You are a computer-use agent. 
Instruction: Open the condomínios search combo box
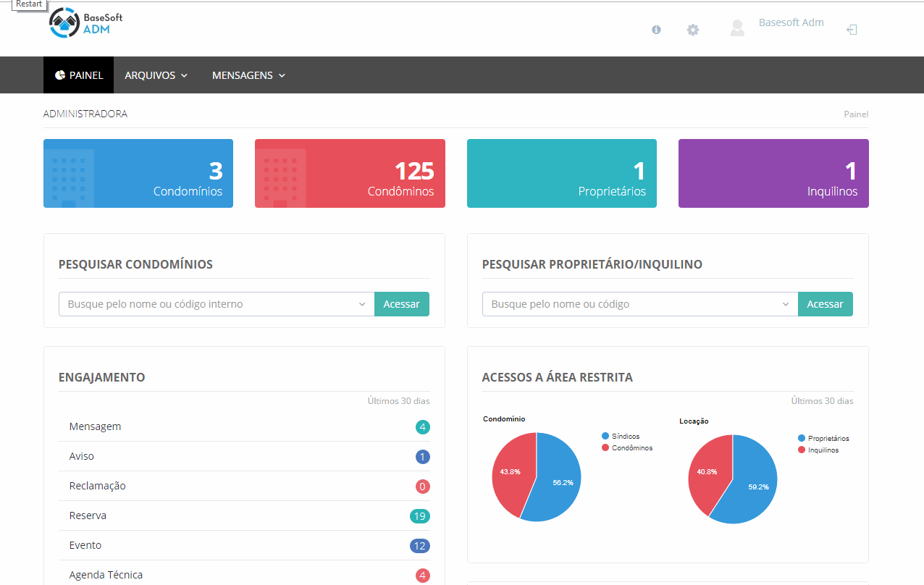[216, 304]
